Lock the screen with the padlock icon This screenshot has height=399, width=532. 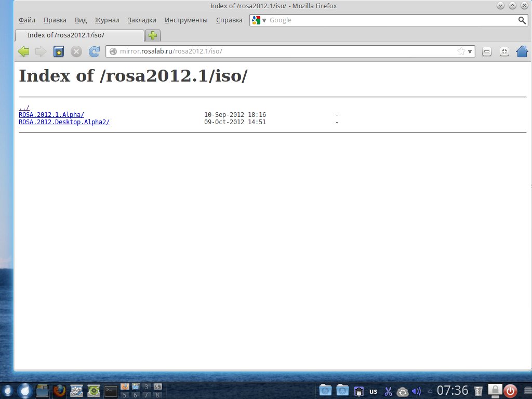[x=495, y=391]
